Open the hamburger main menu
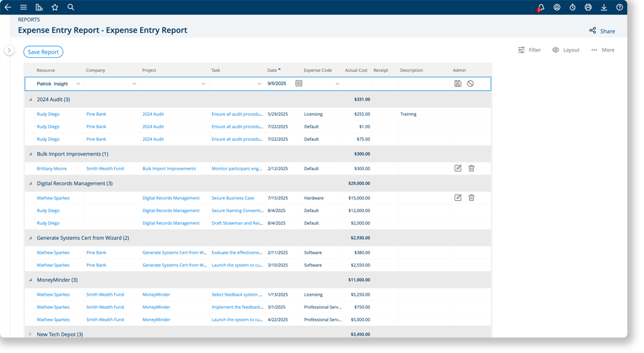 [24, 7]
